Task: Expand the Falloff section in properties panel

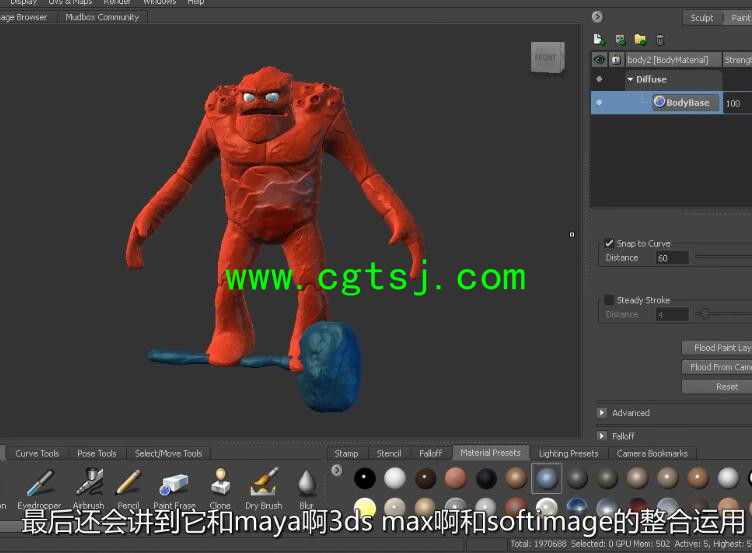Action: (602, 435)
